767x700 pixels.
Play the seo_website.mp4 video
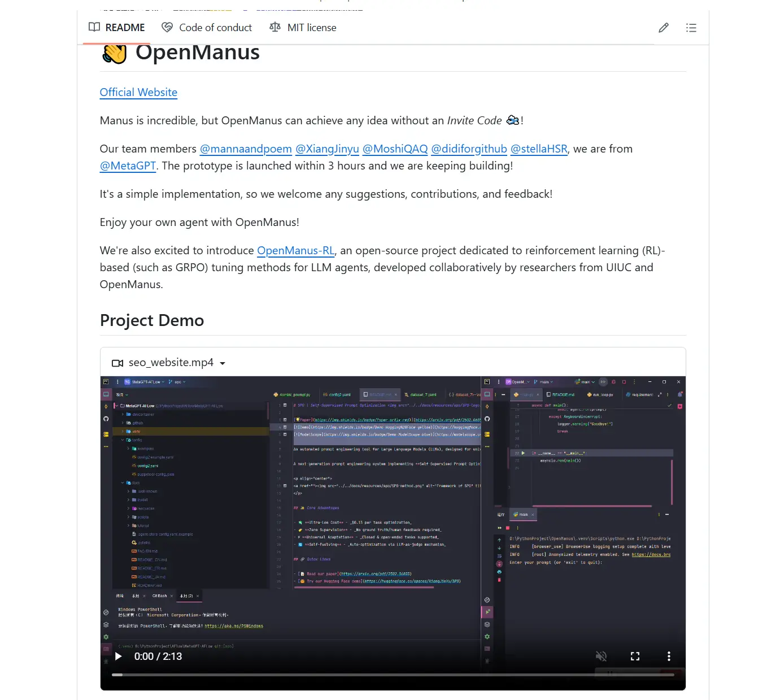tap(118, 656)
